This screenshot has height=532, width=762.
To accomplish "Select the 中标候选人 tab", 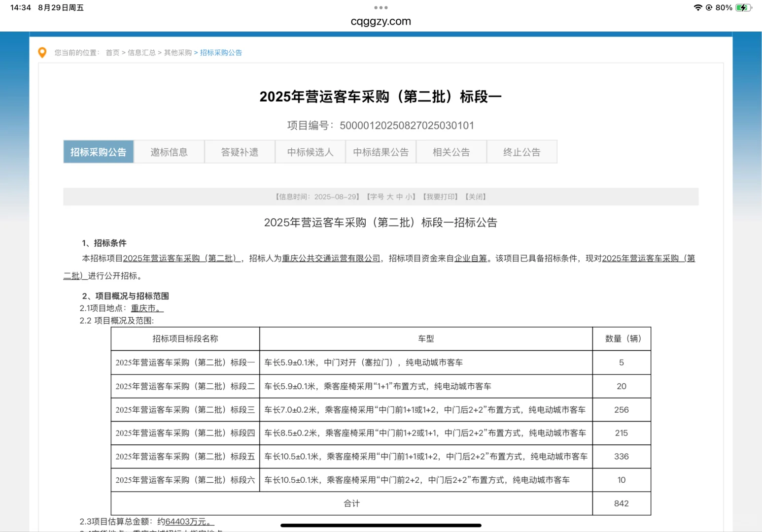I will pyautogui.click(x=310, y=152).
